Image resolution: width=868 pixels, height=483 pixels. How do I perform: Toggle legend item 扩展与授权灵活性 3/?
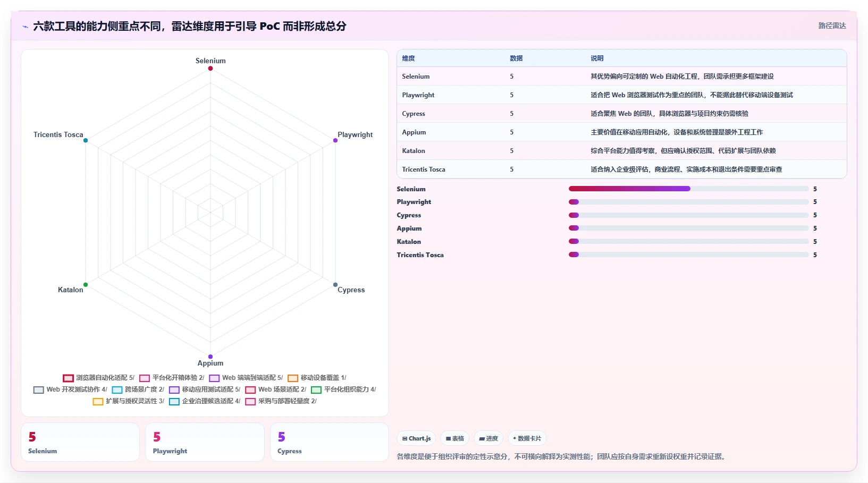(x=129, y=401)
